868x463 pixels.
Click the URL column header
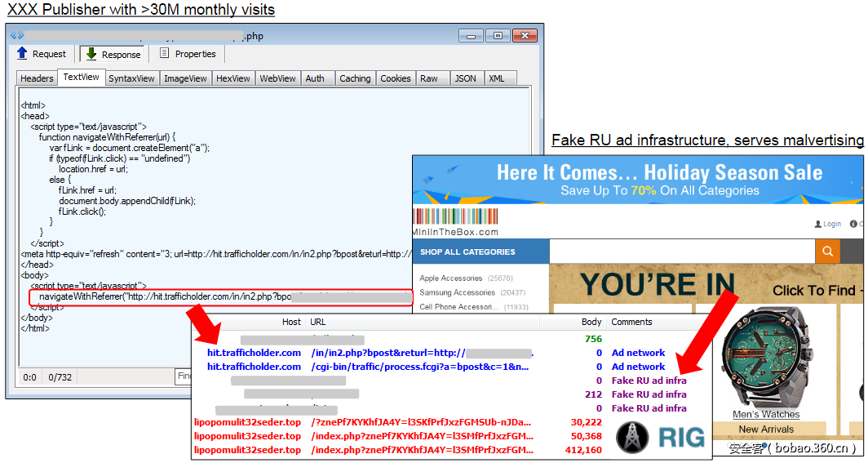coord(318,322)
